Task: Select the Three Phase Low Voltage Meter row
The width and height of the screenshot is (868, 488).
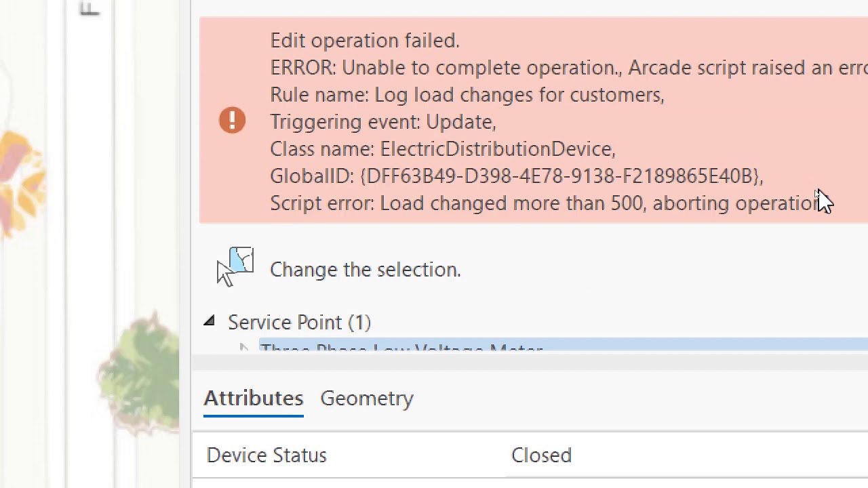Action: pyautogui.click(x=564, y=346)
